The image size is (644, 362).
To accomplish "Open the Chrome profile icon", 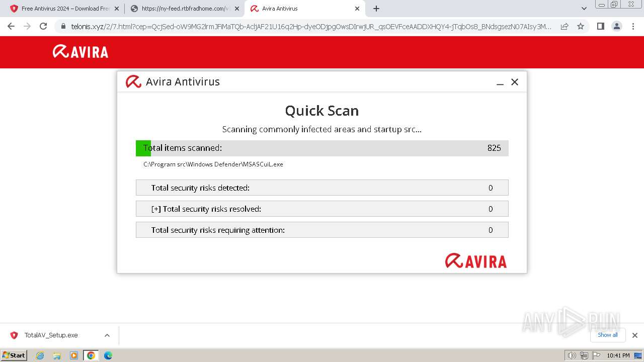I will [616, 26].
